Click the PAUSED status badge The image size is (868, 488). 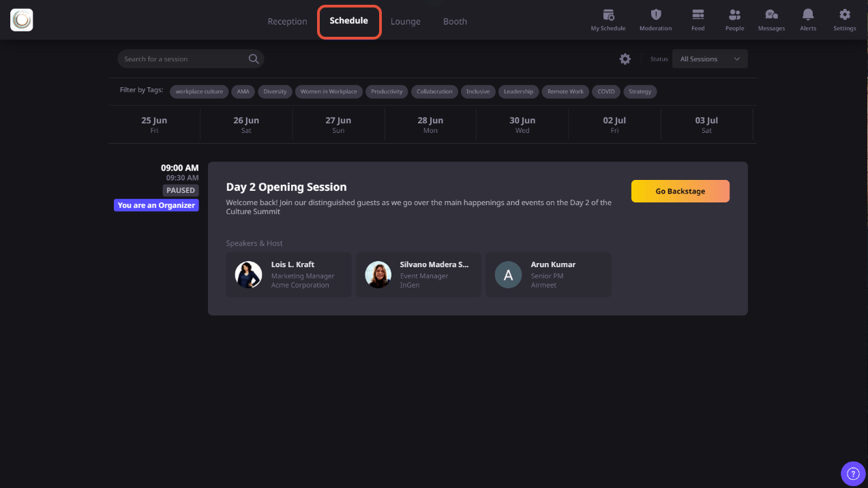[181, 190]
